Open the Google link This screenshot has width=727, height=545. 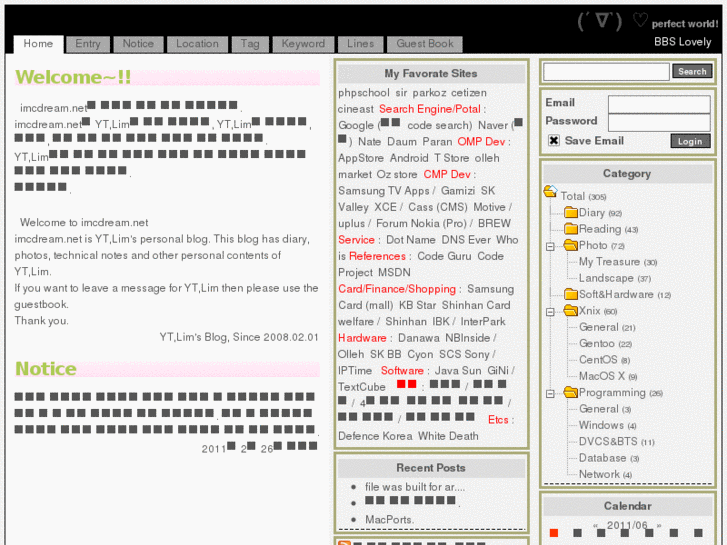[356, 125]
